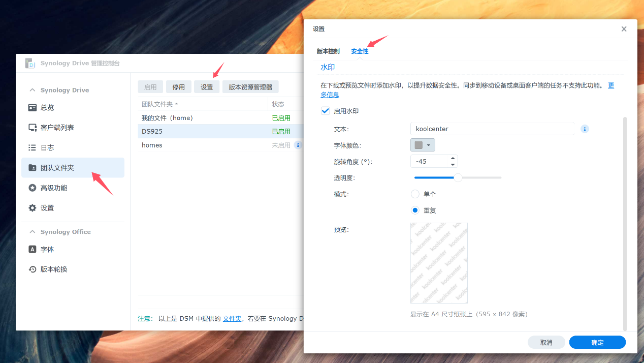
Task: Click the disabled 启用 button
Action: point(150,87)
